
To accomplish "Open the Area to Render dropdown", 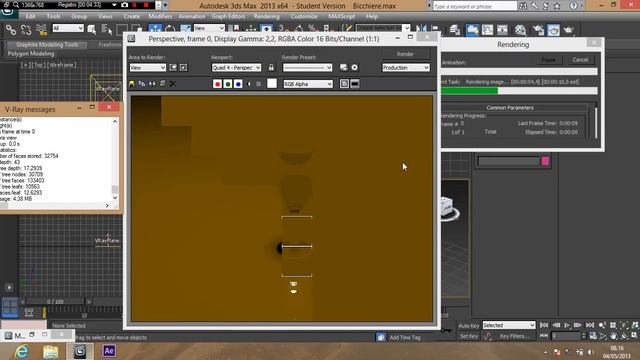I will [147, 68].
